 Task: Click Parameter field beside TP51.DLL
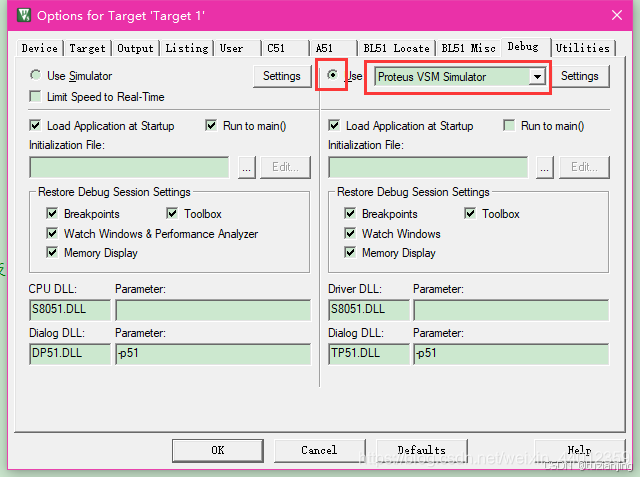point(511,354)
